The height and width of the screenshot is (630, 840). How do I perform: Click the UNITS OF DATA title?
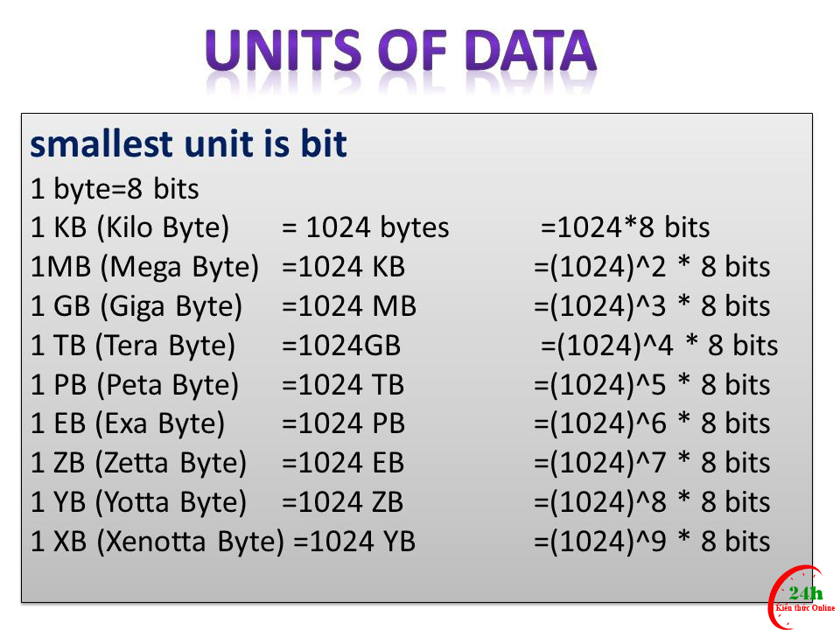click(401, 51)
